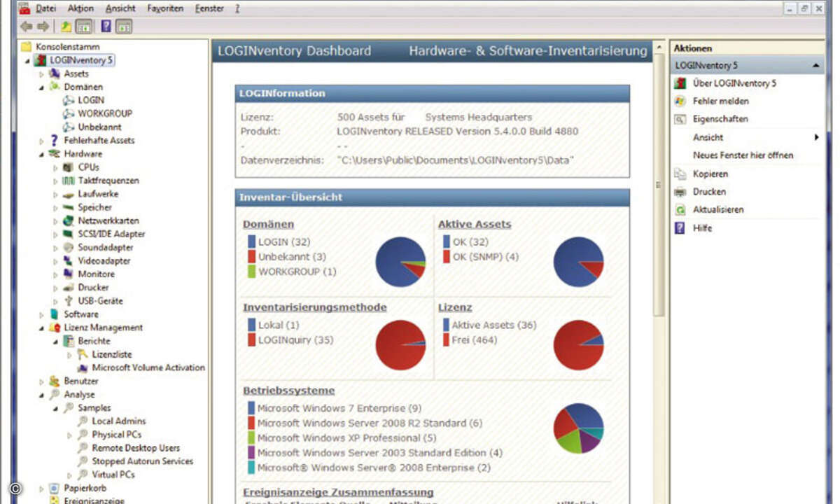840x504 pixels.
Task: Click the Domänen heading link
Action: click(268, 224)
